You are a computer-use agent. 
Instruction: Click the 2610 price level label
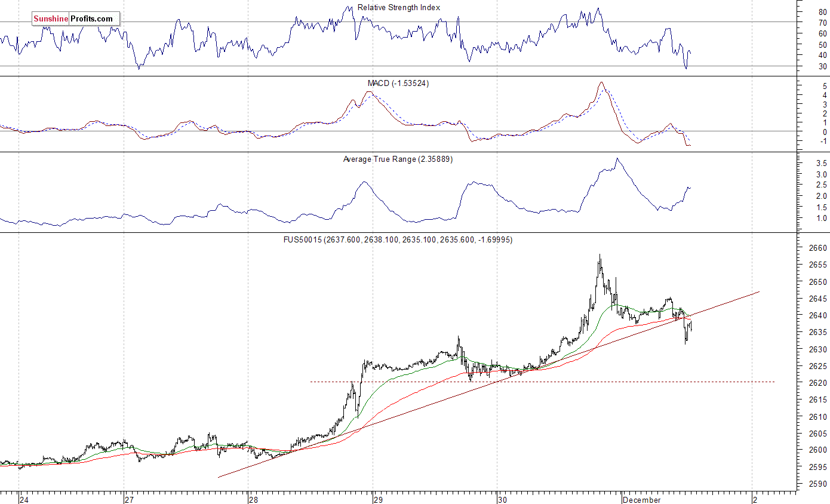[817, 417]
